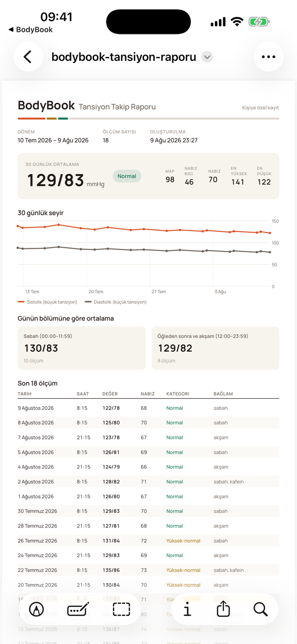Select the Son 18 ölçüm heading
Screen dimensions: 297x644
[38, 383]
